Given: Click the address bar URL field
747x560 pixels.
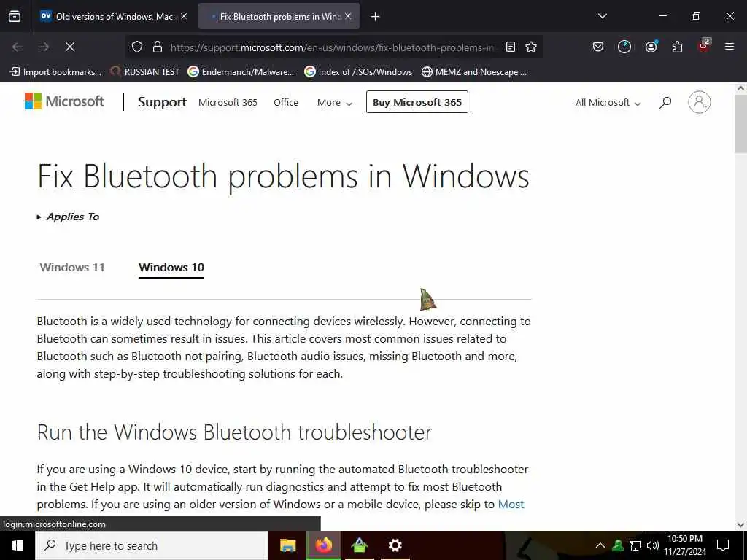Looking at the screenshot, I should (332, 47).
